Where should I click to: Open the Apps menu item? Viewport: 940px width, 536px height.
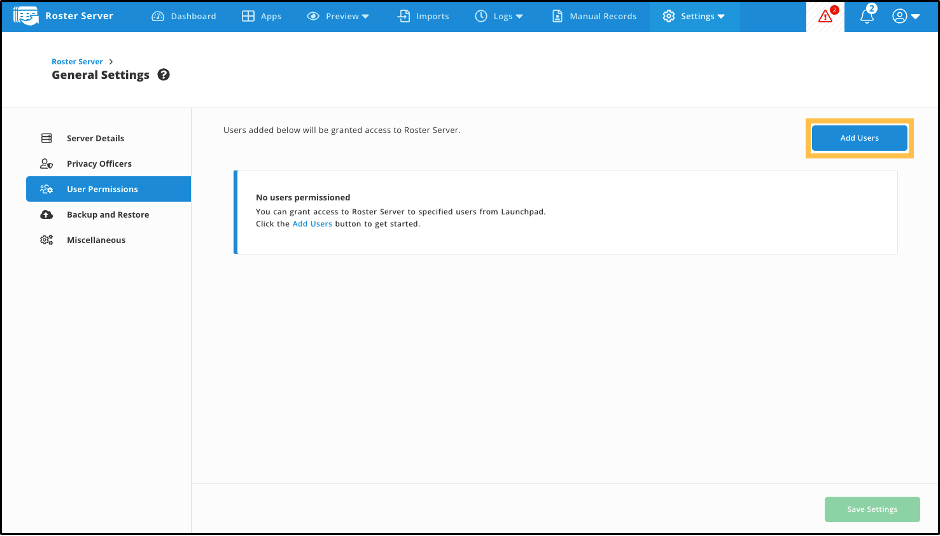262,16
